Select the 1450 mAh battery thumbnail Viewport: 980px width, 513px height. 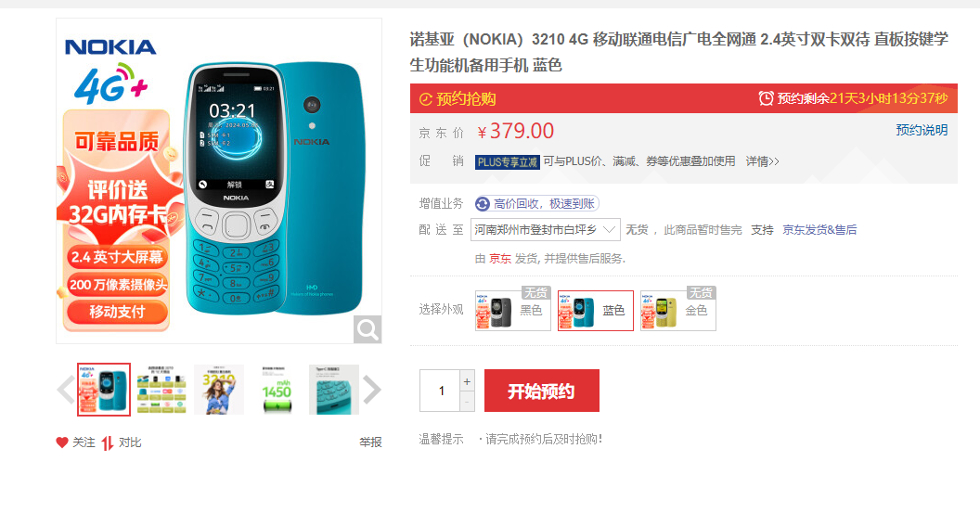tap(277, 390)
